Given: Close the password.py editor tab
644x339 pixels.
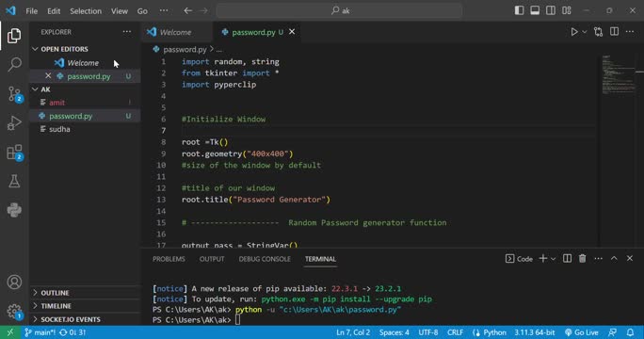Looking at the screenshot, I should click(x=292, y=32).
